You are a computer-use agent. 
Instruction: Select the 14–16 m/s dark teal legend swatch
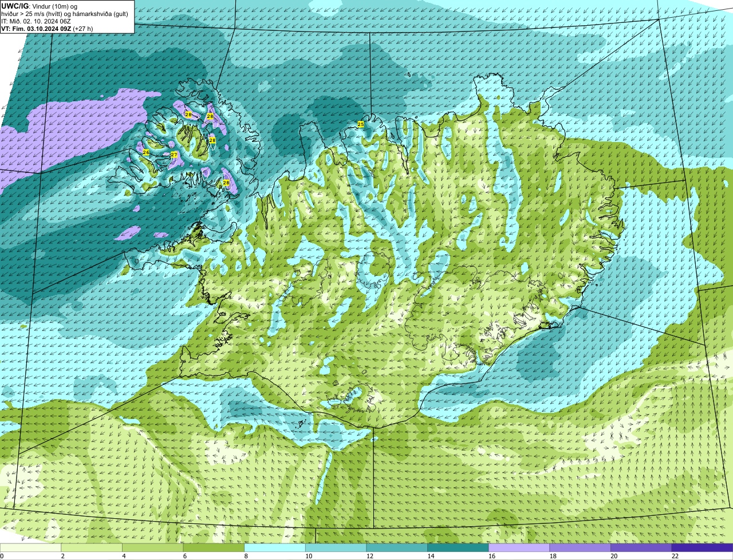[x=458, y=547]
